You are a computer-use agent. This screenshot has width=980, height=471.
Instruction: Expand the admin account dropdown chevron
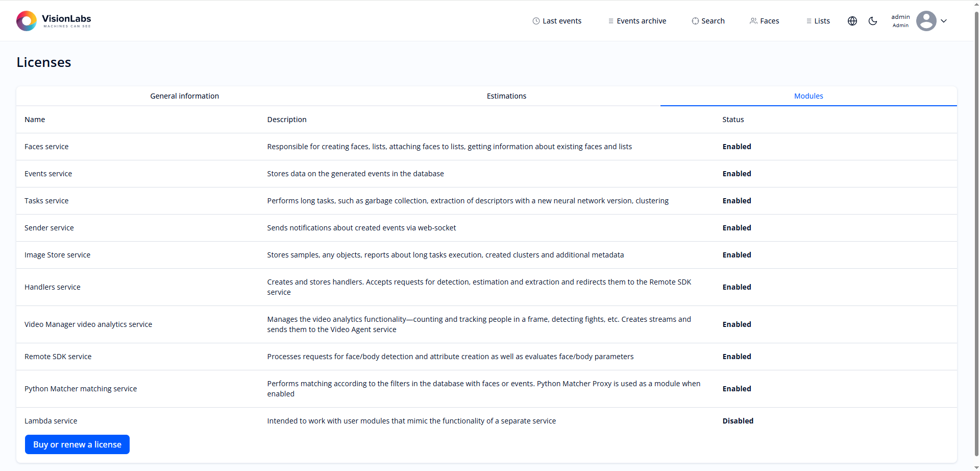944,21
